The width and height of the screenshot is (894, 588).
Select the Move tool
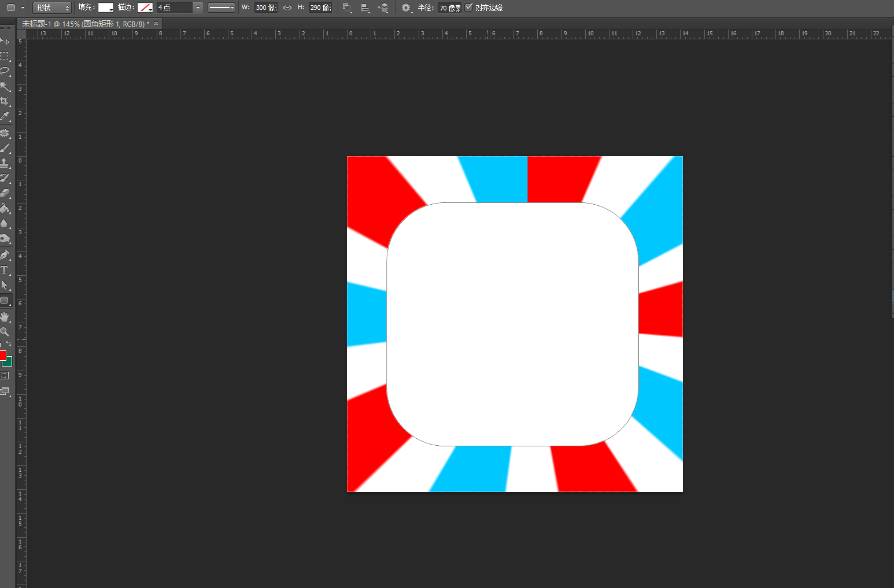coord(5,41)
